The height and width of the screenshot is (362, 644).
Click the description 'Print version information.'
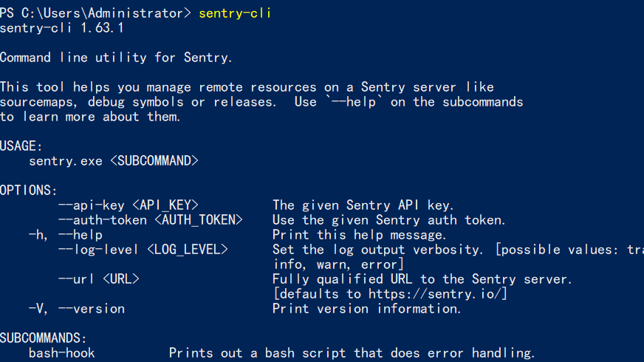point(367,309)
